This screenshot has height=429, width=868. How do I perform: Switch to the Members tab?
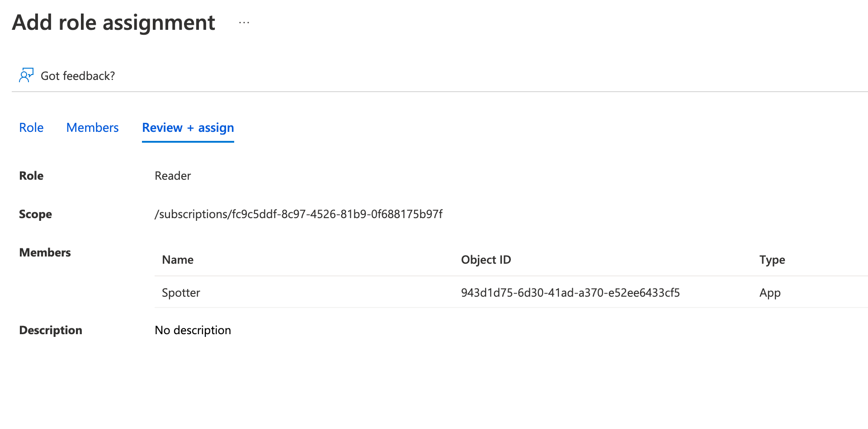point(92,128)
